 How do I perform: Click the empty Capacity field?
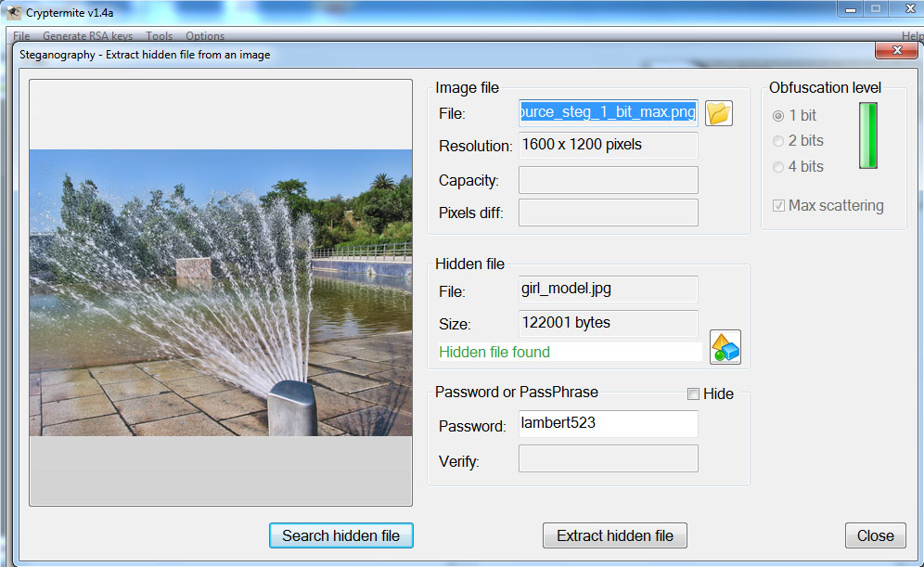[609, 180]
